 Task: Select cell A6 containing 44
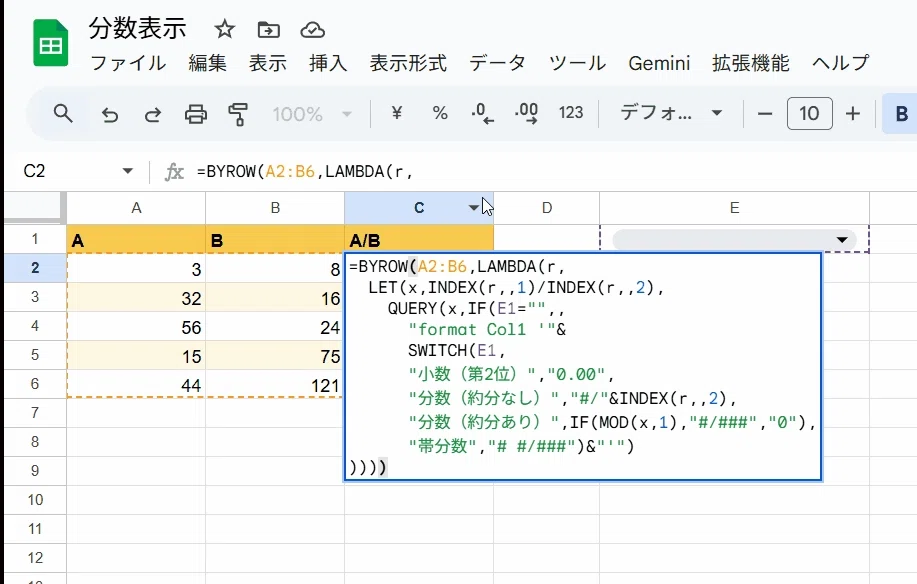(136, 384)
